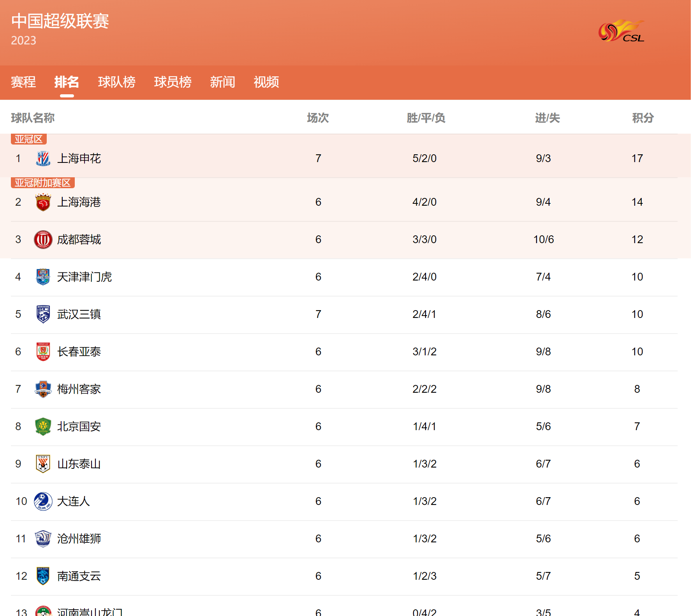Open the 武汉三镇 team name link
This screenshot has width=692, height=616.
tap(79, 314)
